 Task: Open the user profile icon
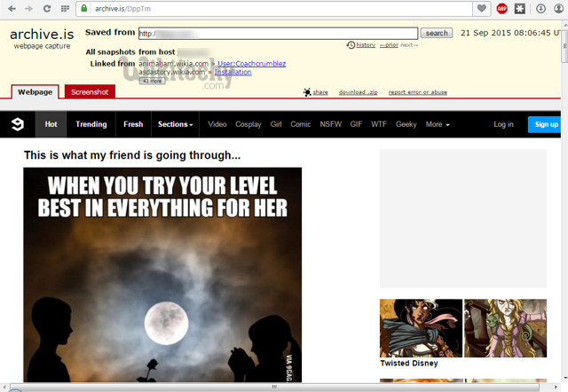pyautogui.click(x=559, y=8)
